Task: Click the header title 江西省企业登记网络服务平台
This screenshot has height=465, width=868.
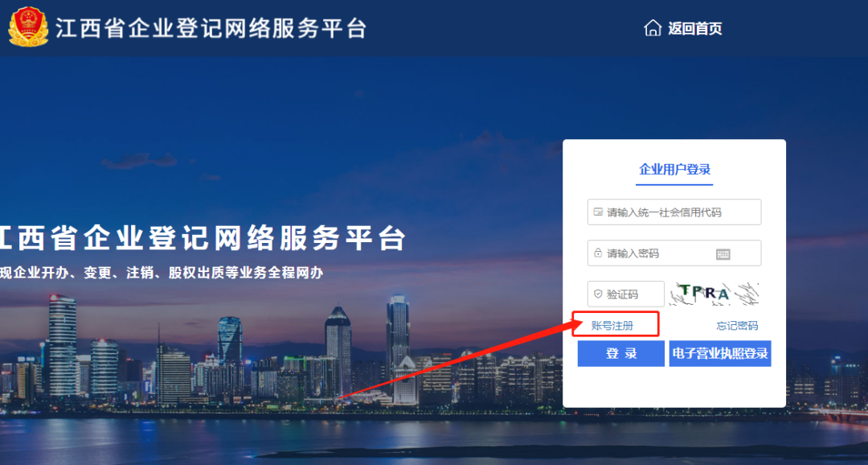Action: click(x=211, y=28)
